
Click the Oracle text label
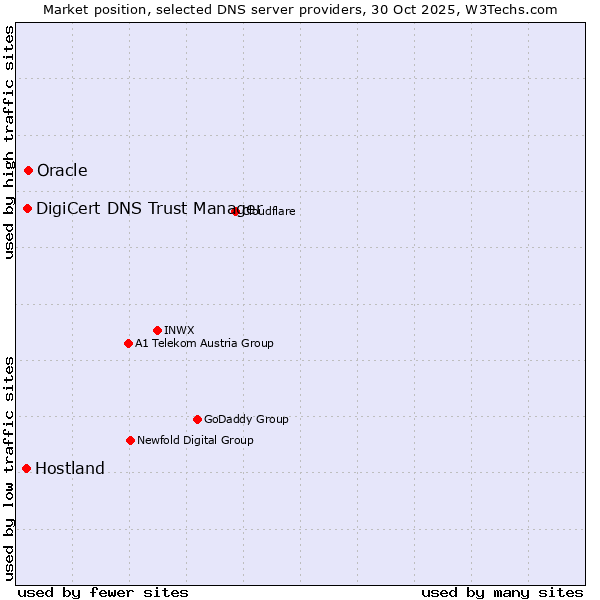62,171
